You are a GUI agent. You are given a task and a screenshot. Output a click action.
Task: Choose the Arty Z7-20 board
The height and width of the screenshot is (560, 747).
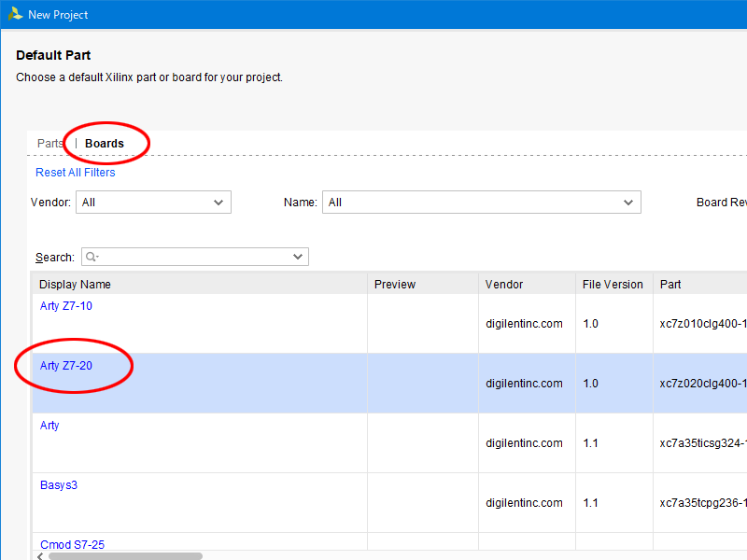point(66,366)
